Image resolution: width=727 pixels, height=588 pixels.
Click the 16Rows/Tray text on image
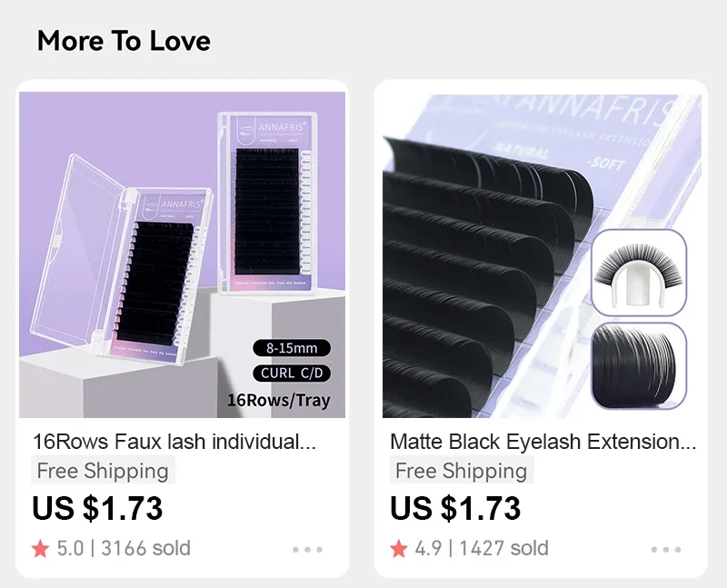click(279, 400)
